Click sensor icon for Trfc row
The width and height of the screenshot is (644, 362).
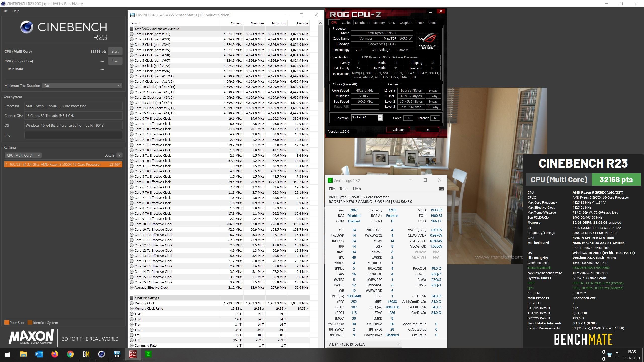coord(132,340)
